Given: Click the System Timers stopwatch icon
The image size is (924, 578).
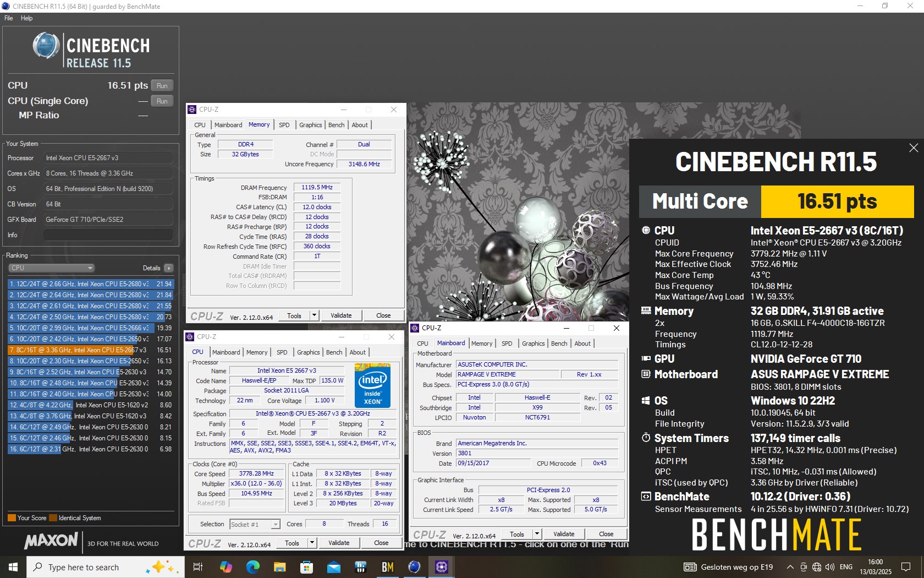Looking at the screenshot, I should [x=646, y=438].
